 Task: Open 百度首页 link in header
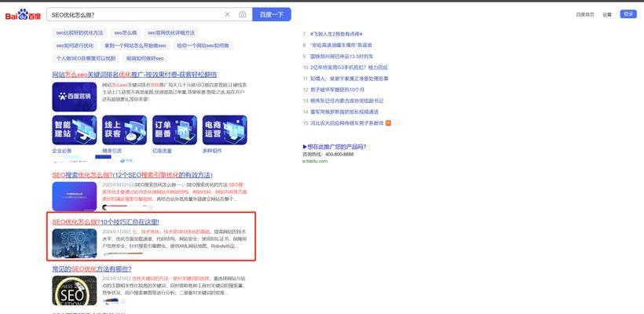585,14
